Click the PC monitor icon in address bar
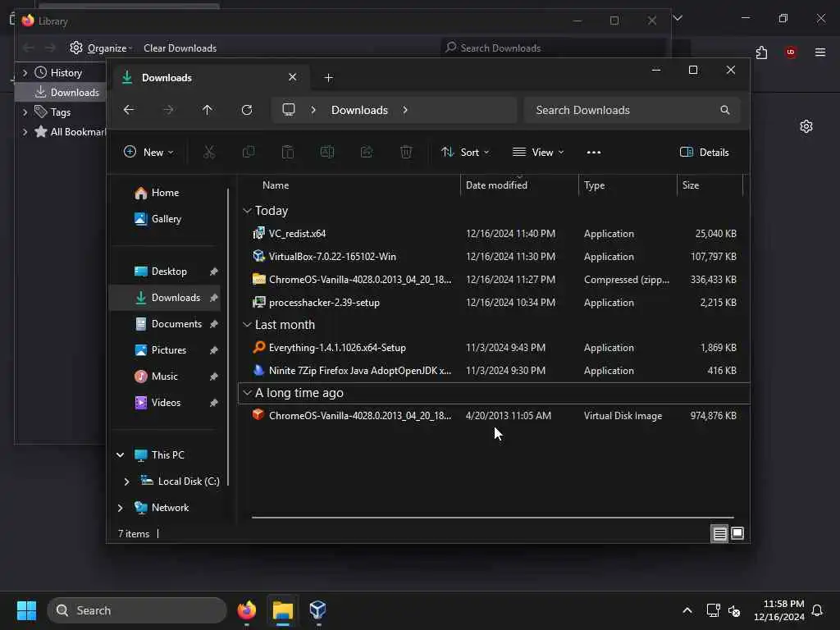 [289, 110]
